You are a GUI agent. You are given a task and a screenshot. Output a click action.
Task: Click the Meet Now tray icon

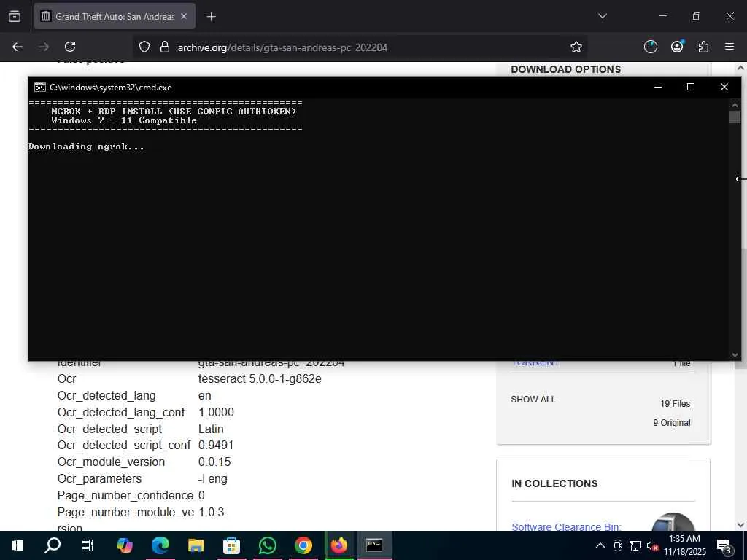[618, 545]
